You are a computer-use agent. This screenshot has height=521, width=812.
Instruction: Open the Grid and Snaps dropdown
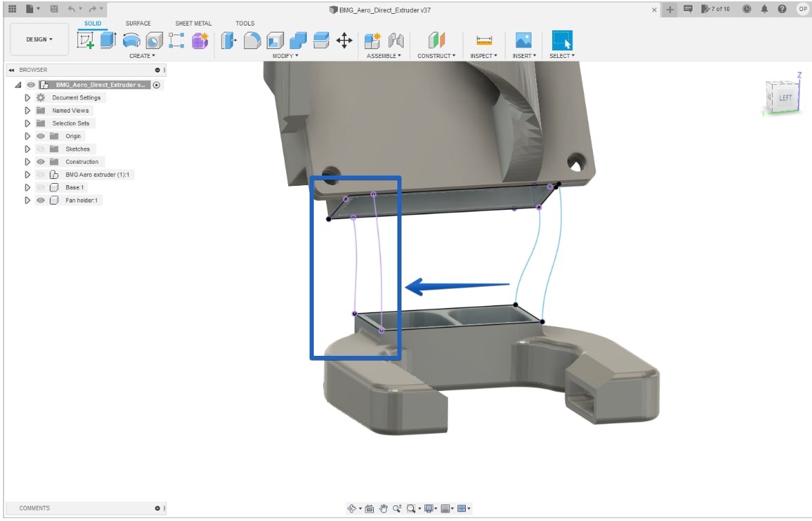point(447,509)
